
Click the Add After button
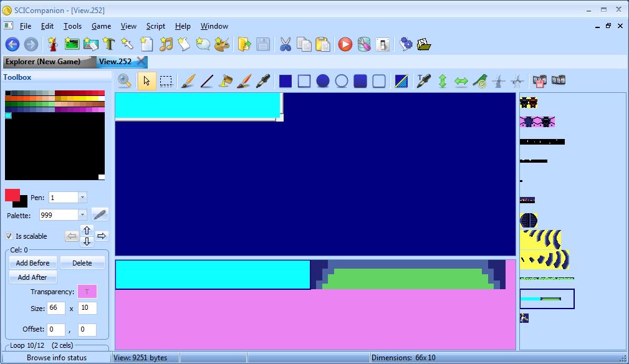pos(33,277)
